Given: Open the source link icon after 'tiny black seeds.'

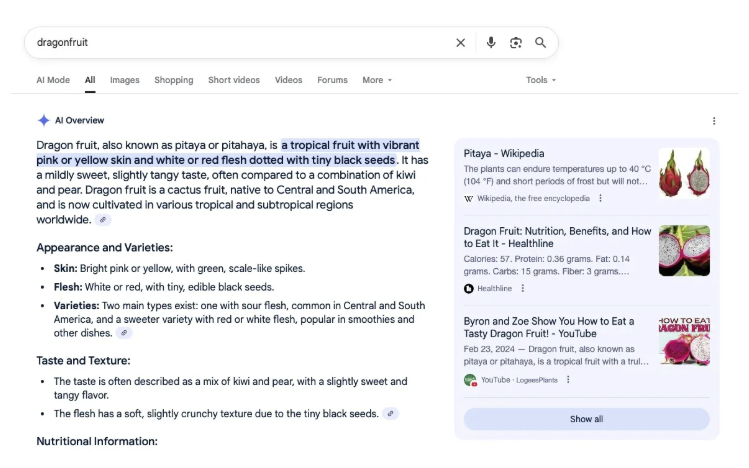Looking at the screenshot, I should (390, 414).
